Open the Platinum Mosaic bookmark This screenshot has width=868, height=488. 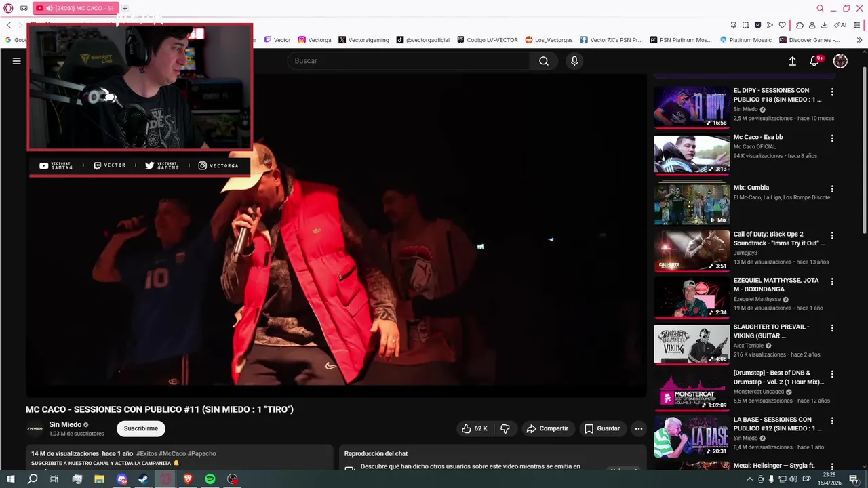pyautogui.click(x=745, y=40)
